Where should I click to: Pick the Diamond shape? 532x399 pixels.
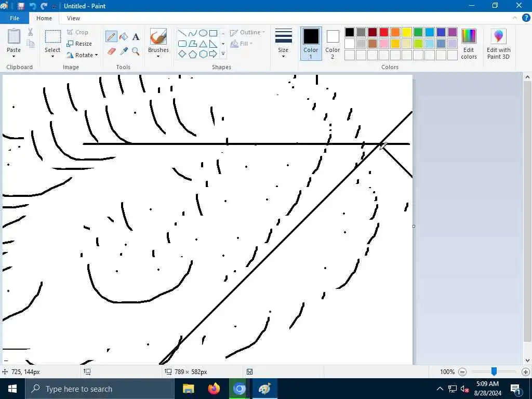click(182, 54)
